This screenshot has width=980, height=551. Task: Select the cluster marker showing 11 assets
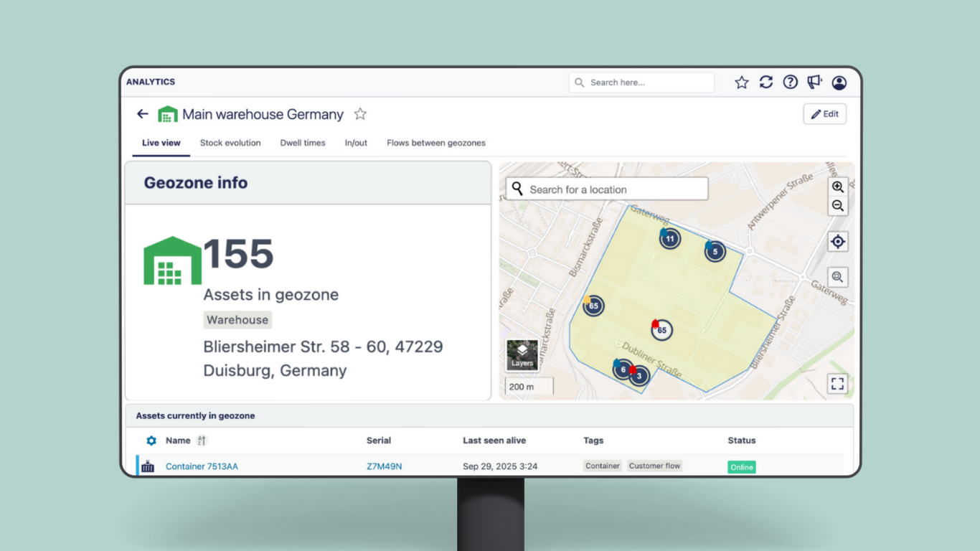coord(670,239)
